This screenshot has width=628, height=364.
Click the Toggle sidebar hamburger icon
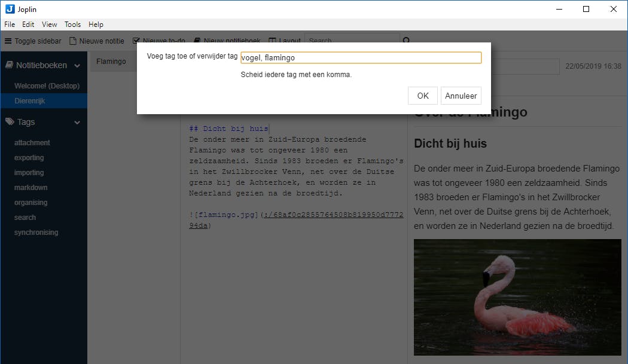8,41
